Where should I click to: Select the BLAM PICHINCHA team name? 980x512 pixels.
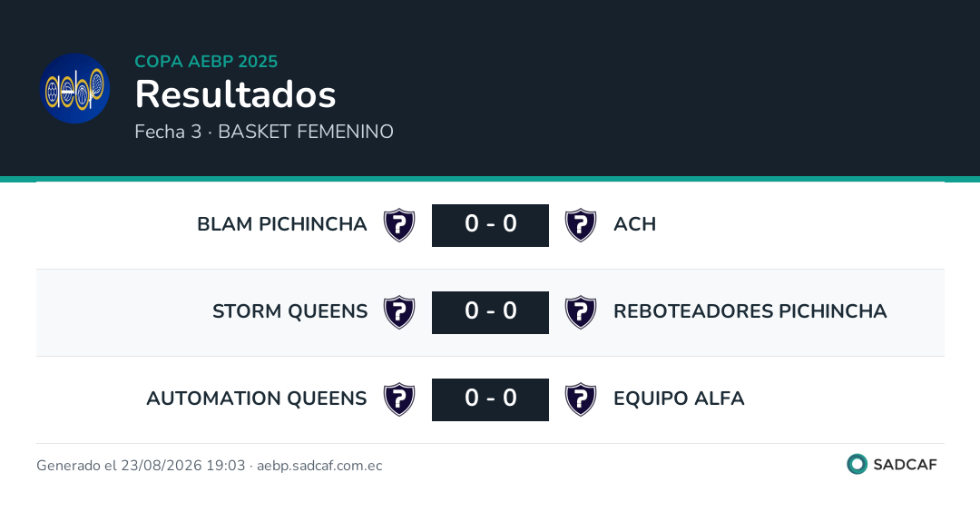tap(282, 224)
